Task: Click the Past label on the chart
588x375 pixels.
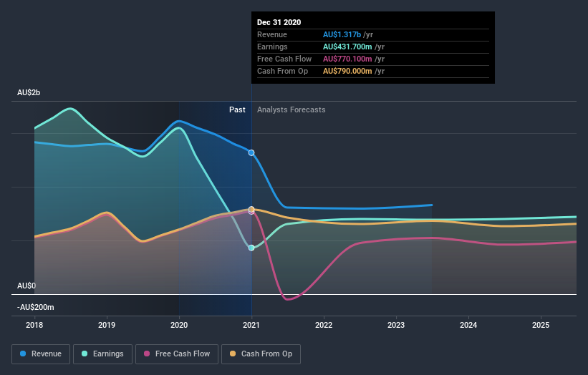Action: pos(237,110)
